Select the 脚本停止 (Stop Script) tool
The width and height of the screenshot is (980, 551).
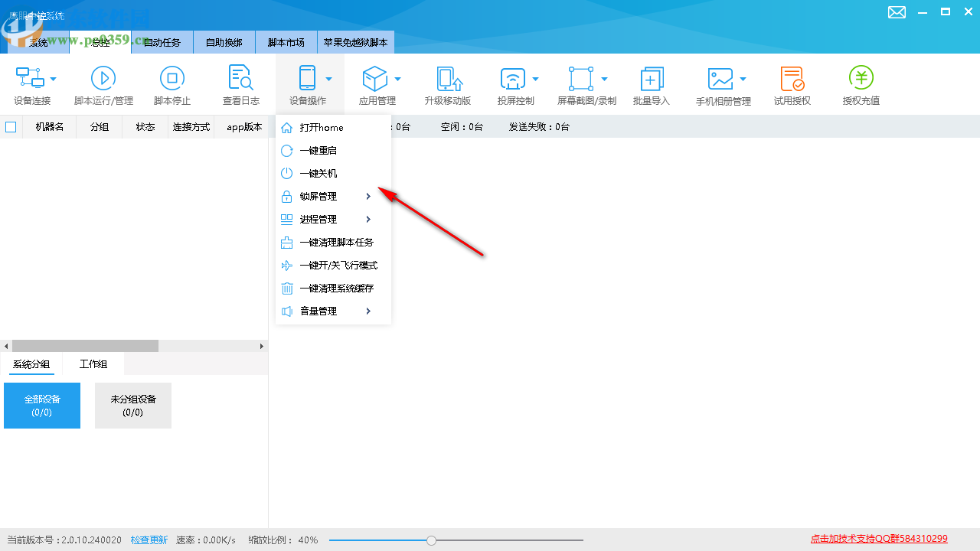171,84
